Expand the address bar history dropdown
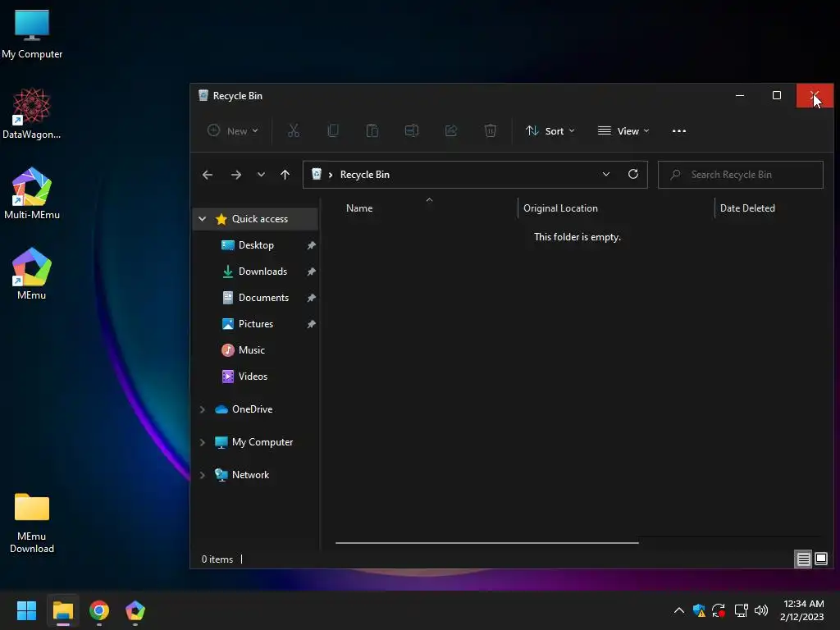Screen dimensions: 840x630 (x=606, y=174)
